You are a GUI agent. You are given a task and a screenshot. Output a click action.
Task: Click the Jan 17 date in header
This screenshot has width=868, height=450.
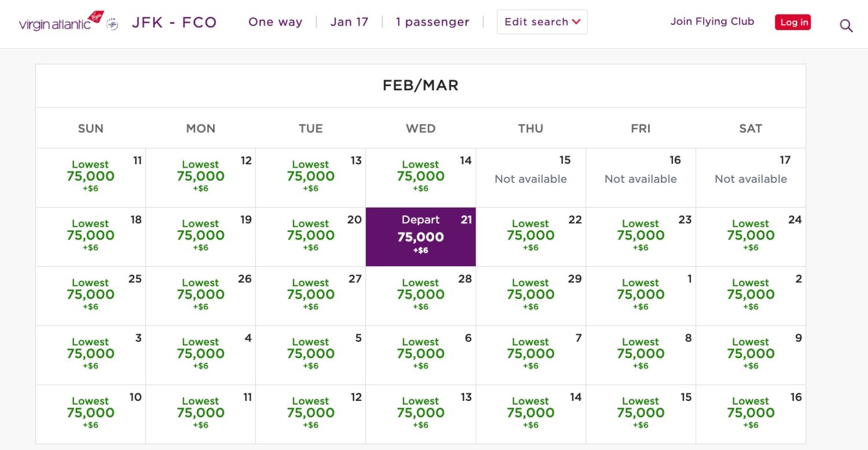[x=349, y=21]
